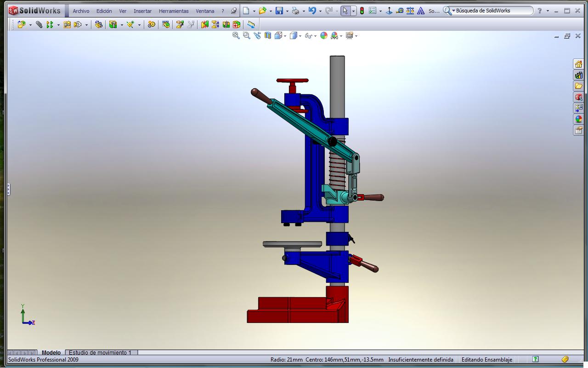The height and width of the screenshot is (368, 588).
Task: Open the Options checklist icon
Action: click(x=373, y=11)
